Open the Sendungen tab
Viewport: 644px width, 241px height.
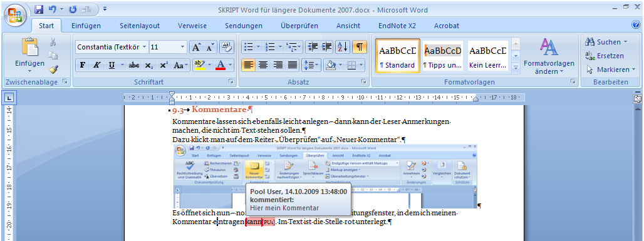click(x=244, y=26)
